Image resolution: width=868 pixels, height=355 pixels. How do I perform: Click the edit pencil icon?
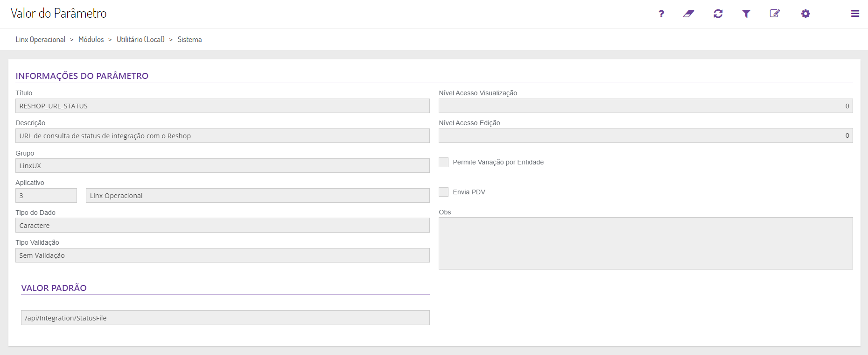(x=775, y=14)
